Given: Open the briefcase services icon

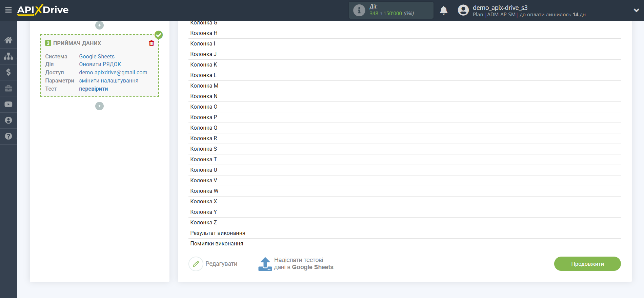Looking at the screenshot, I should (x=8, y=88).
